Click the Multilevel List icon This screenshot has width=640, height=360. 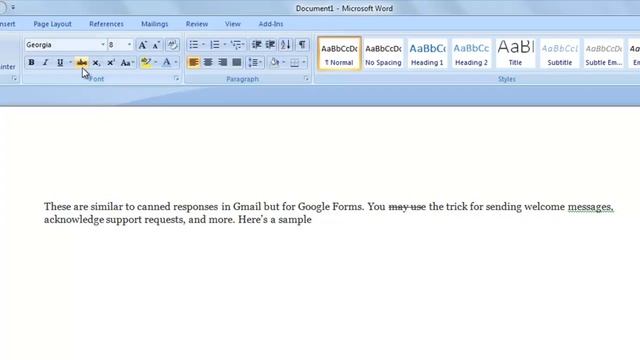237,44
